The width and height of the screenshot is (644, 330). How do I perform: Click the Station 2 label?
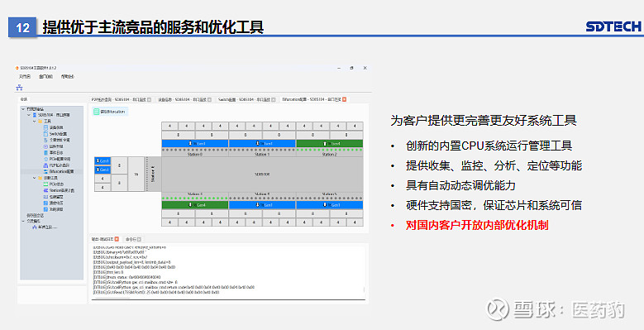tap(329, 155)
